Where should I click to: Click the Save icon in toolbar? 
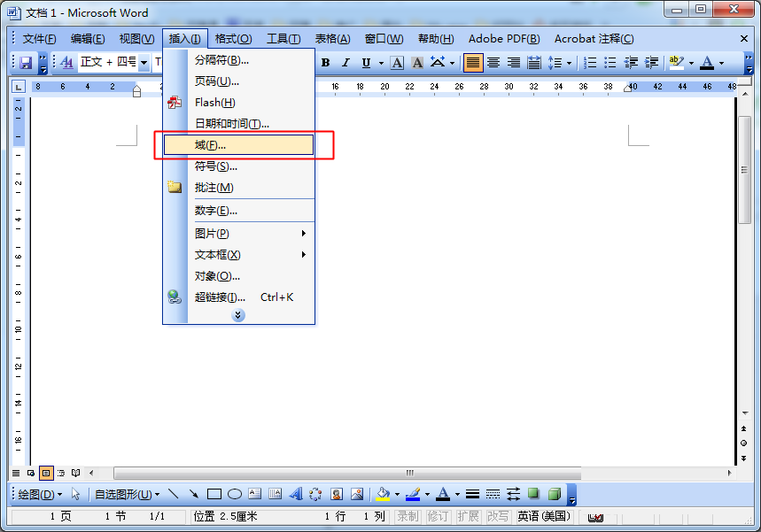[26, 63]
